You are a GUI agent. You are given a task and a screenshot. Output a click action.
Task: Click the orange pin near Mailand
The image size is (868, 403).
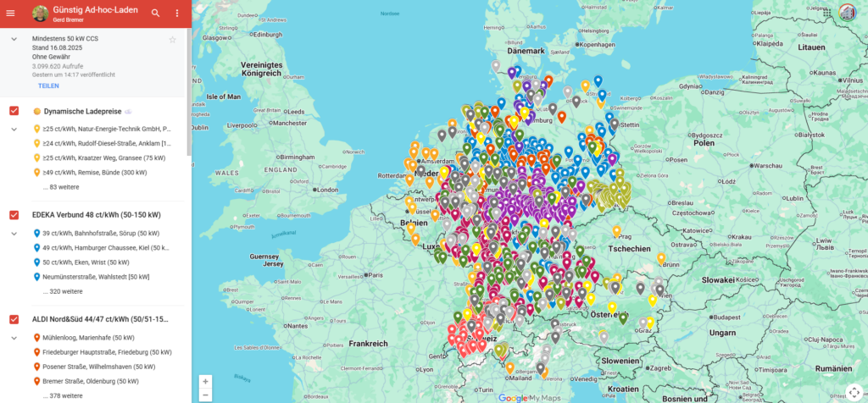coord(509,367)
